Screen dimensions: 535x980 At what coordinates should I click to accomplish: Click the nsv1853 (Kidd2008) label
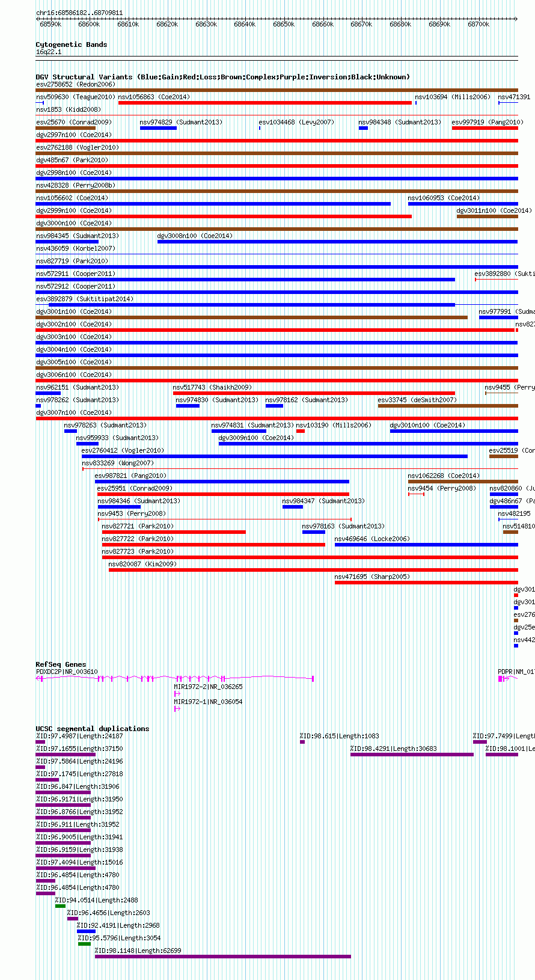click(69, 109)
